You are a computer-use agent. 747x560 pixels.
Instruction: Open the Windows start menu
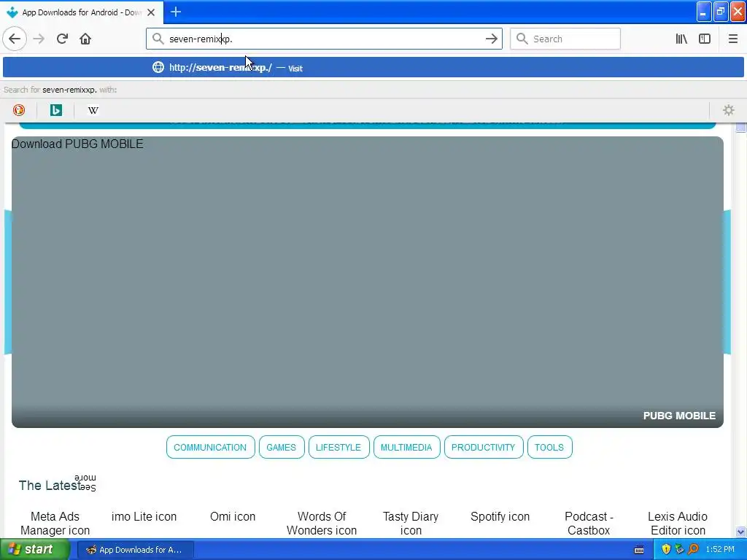pyautogui.click(x=34, y=549)
